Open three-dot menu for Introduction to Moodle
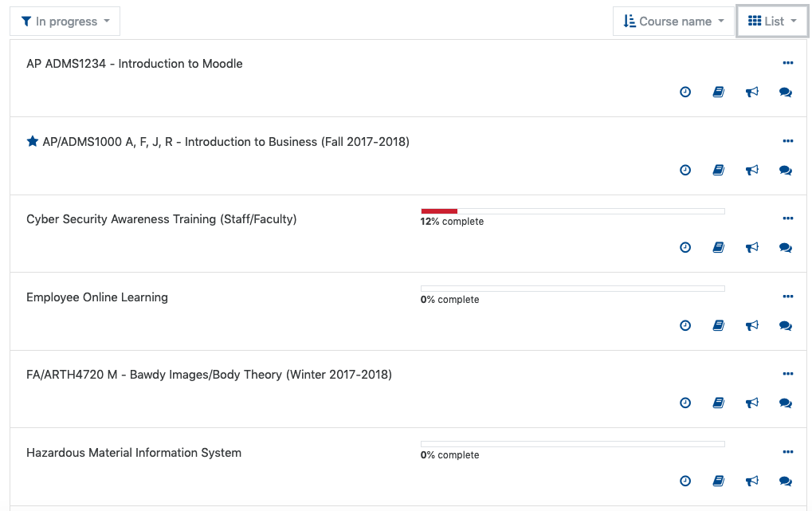The width and height of the screenshot is (812, 511). (x=787, y=63)
